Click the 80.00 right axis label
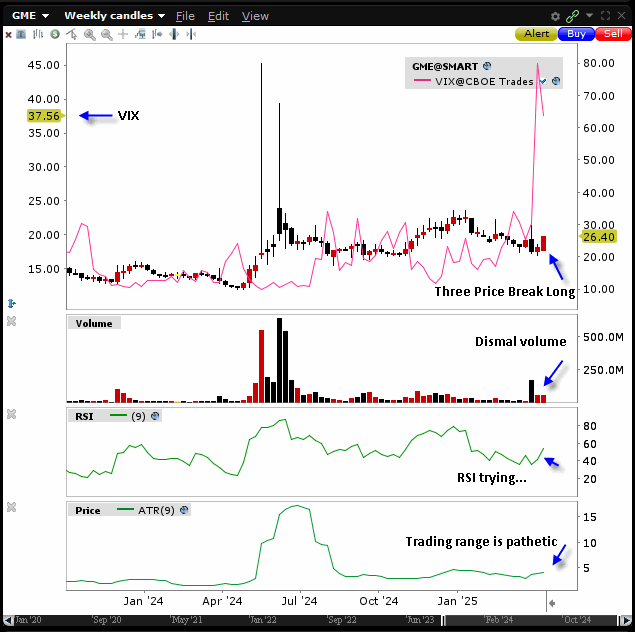635x632 pixels. pos(599,63)
